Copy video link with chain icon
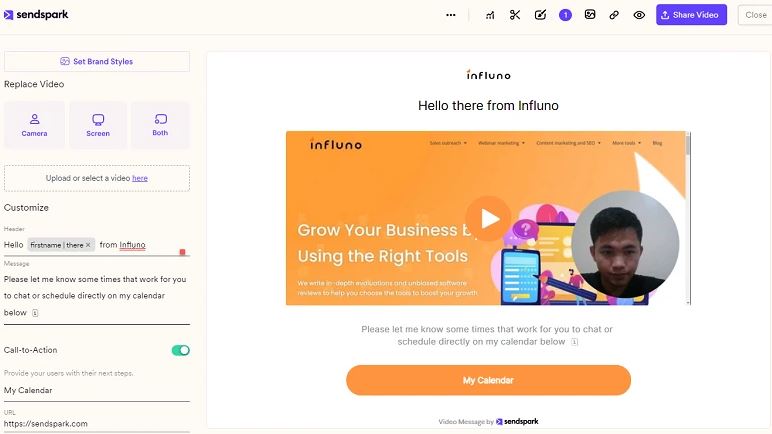 pyautogui.click(x=614, y=15)
